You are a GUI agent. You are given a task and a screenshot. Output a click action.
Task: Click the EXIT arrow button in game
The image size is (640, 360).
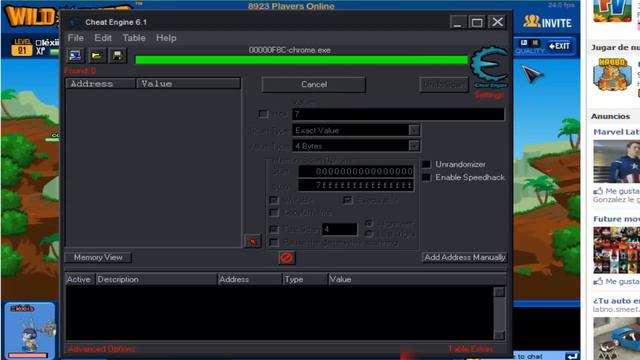coord(559,46)
